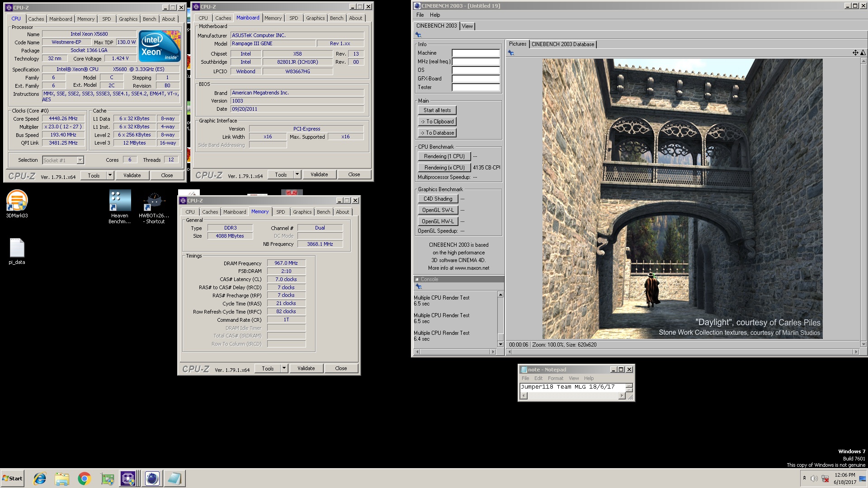Select the pi_data file on desktop

click(17, 251)
